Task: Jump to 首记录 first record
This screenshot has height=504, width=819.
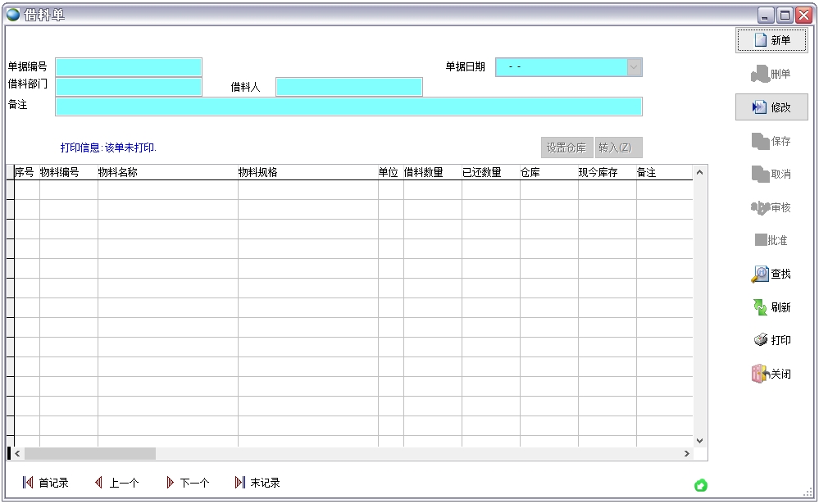Action: (28, 483)
